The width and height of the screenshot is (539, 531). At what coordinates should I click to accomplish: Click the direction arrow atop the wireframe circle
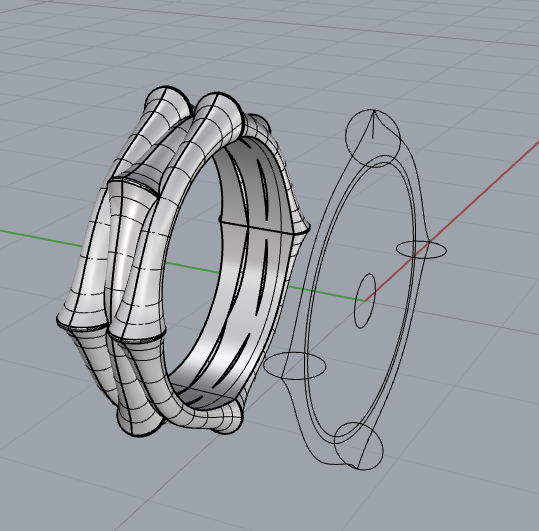coord(374,124)
